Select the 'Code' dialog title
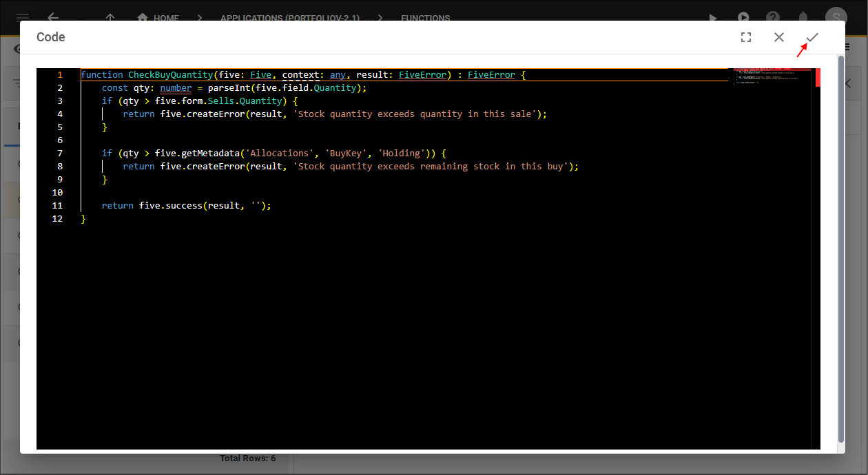Screen dimensions: 868x475 [x=51, y=37]
